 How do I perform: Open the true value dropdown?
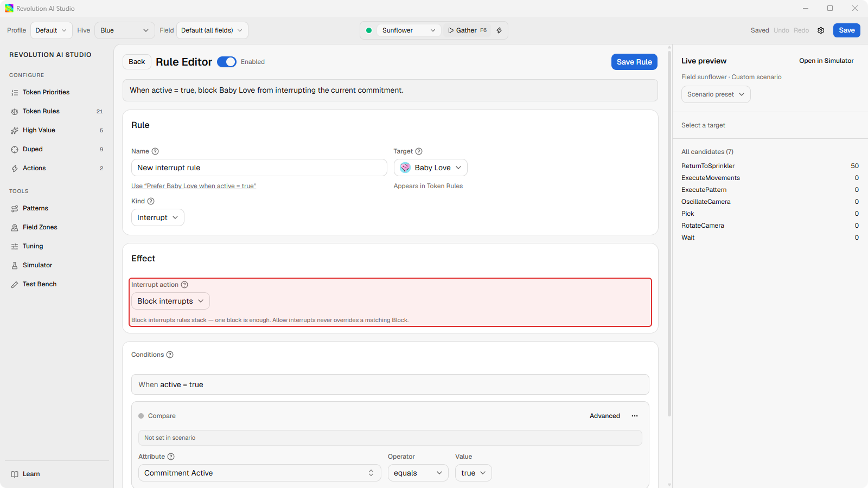click(x=474, y=473)
